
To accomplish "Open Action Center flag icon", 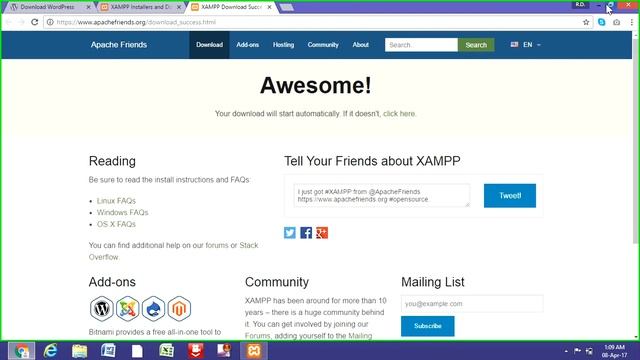I will (x=577, y=351).
